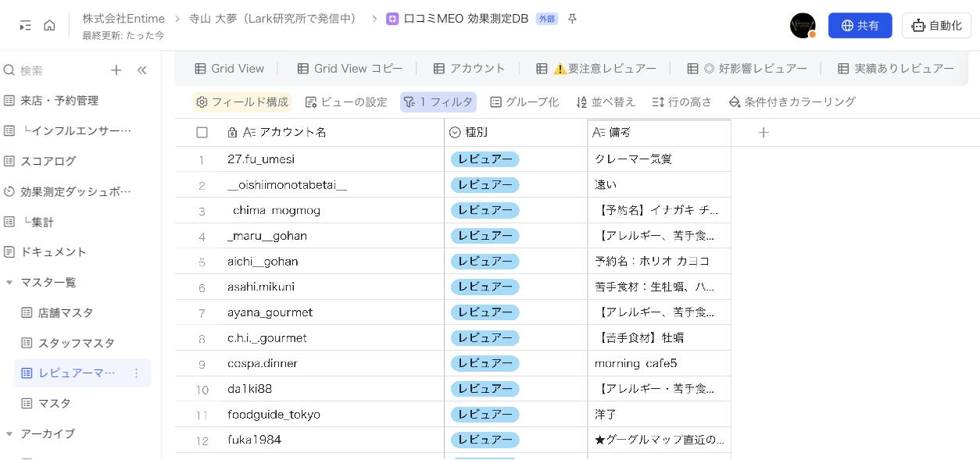
Task: Add a new field column with plus
Action: 764,133
